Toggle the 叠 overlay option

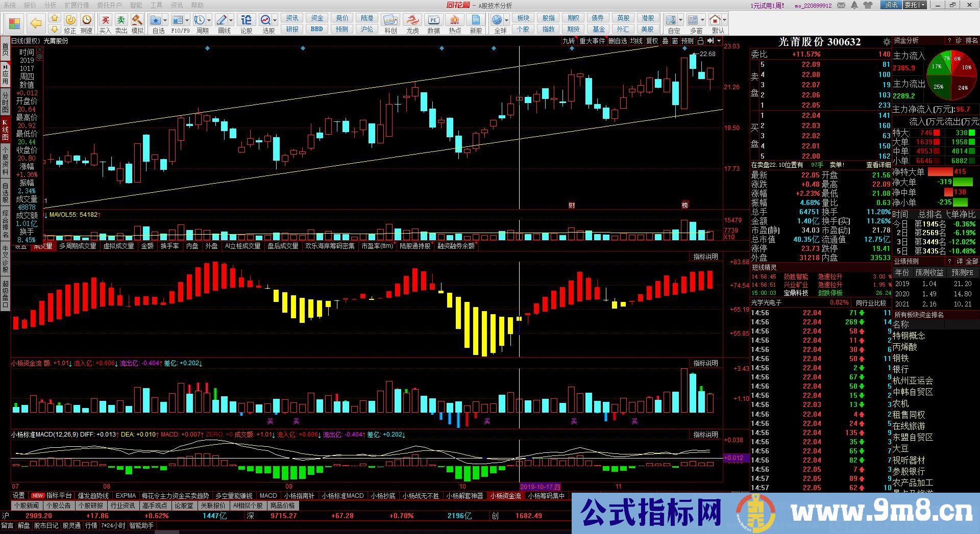(x=665, y=41)
